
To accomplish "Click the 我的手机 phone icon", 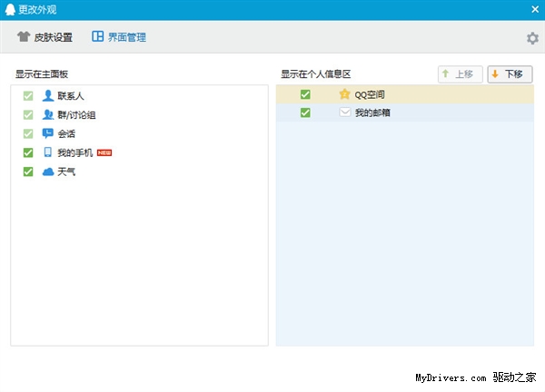I will [x=48, y=152].
